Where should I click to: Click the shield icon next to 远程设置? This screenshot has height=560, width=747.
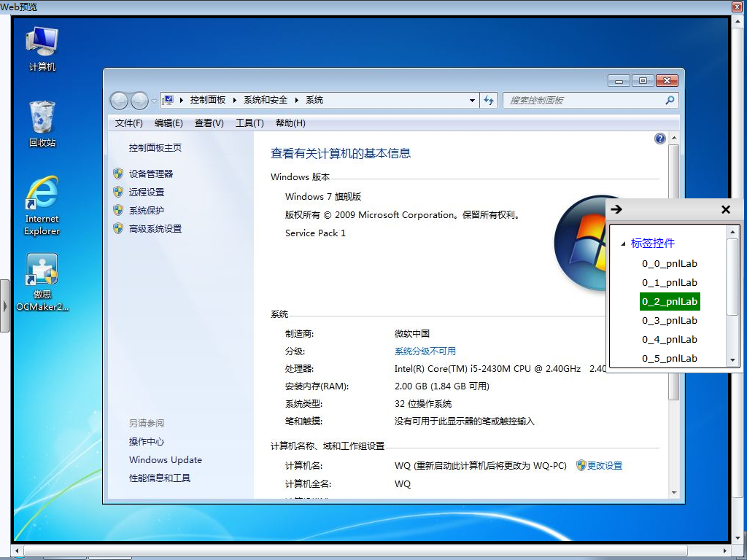pyautogui.click(x=118, y=192)
